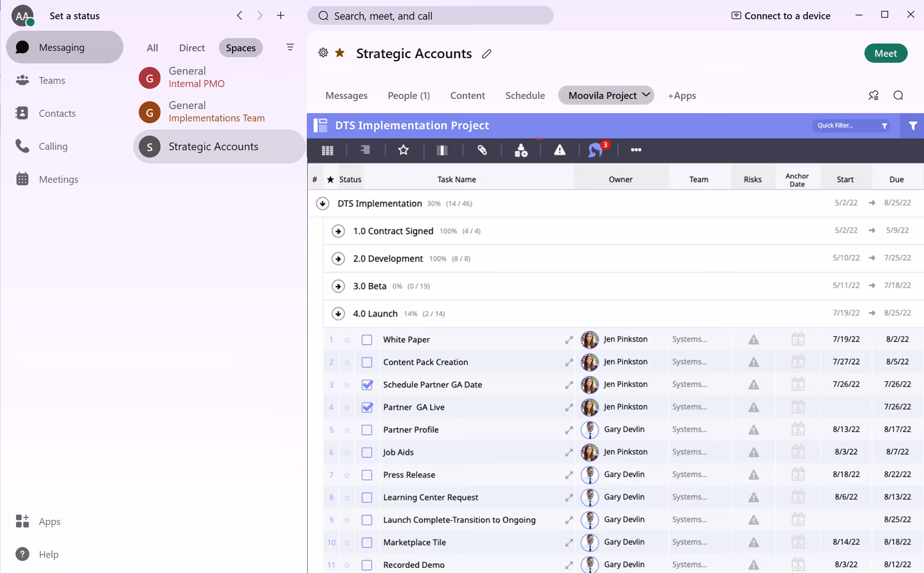Image resolution: width=924 pixels, height=573 pixels.
Task: Open Meetings in sidebar
Action: click(x=64, y=179)
